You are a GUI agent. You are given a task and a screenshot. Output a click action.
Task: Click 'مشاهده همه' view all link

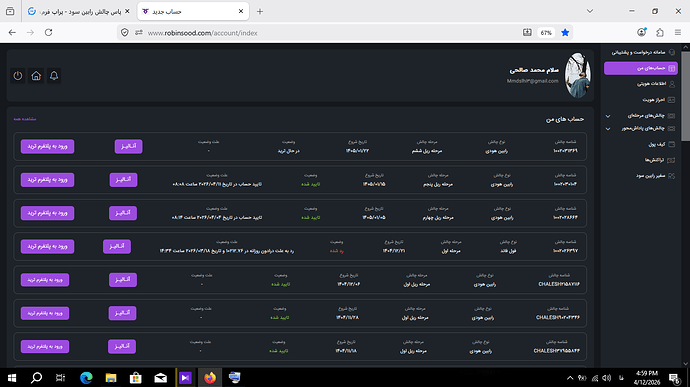pyautogui.click(x=25, y=119)
